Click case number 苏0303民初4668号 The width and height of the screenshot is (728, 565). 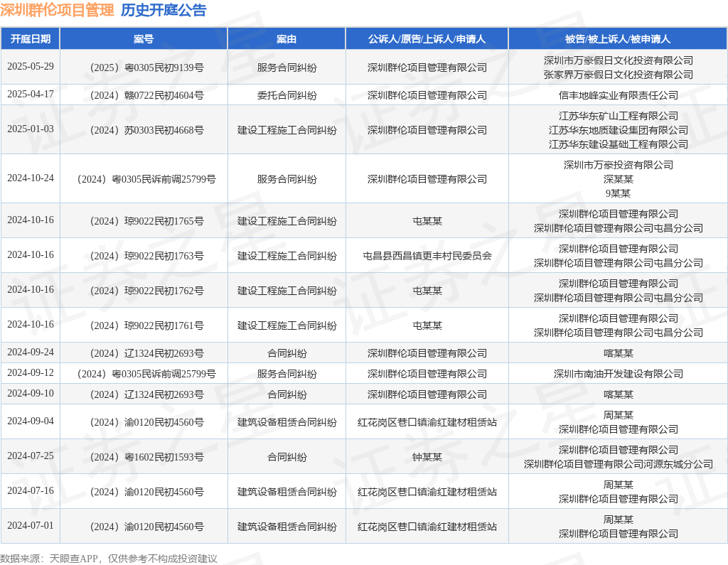(146, 131)
